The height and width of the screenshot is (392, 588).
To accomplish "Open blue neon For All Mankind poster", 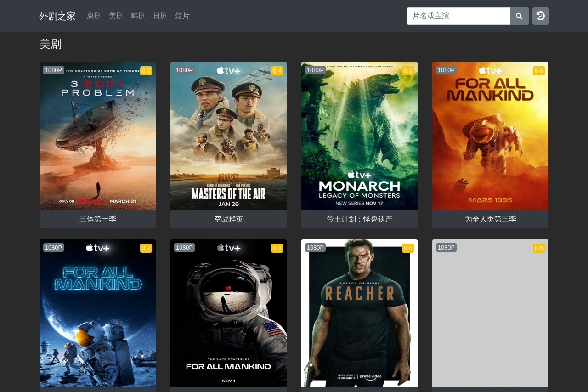I will click(97, 313).
